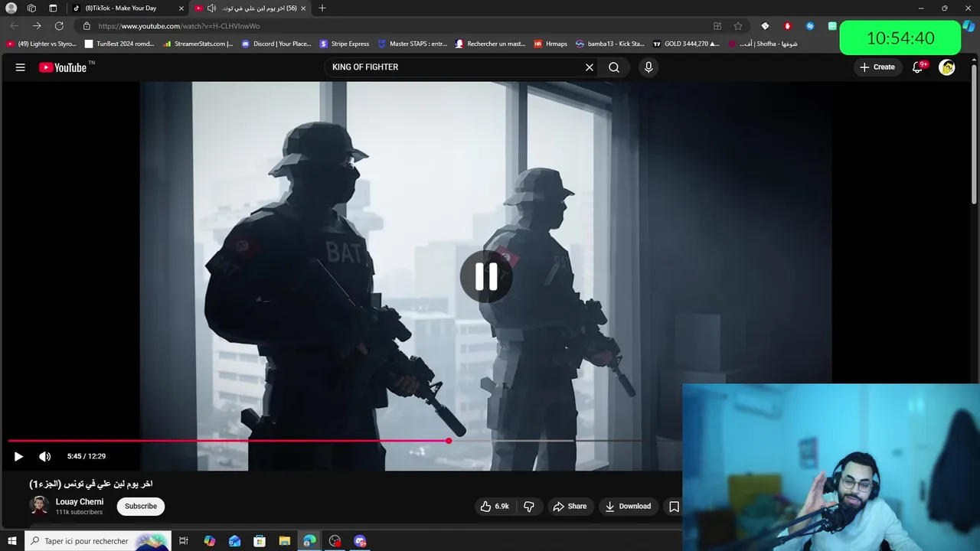
Task: Open File Explorer from the taskbar
Action: tap(284, 541)
